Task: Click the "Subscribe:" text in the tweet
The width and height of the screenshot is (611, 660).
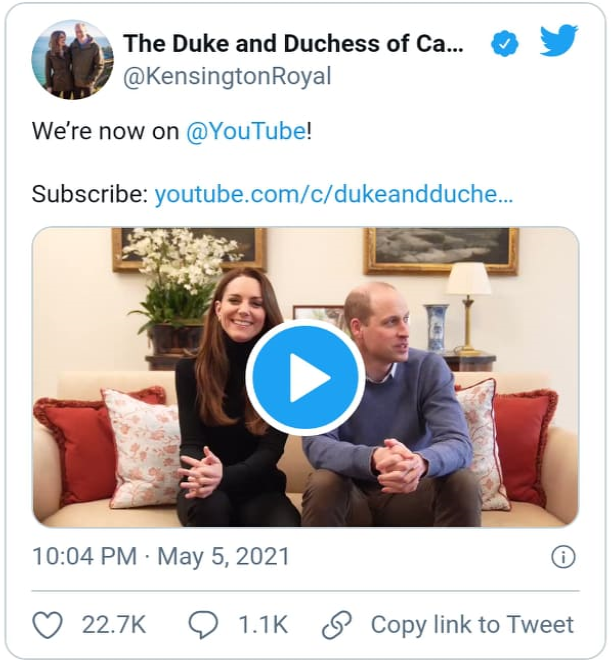Action: (90, 194)
